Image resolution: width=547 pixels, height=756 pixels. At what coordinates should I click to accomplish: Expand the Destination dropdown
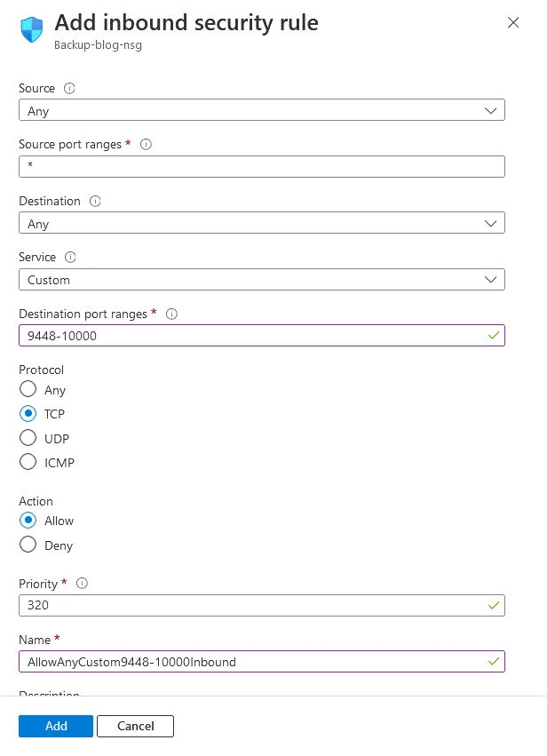[261, 223]
